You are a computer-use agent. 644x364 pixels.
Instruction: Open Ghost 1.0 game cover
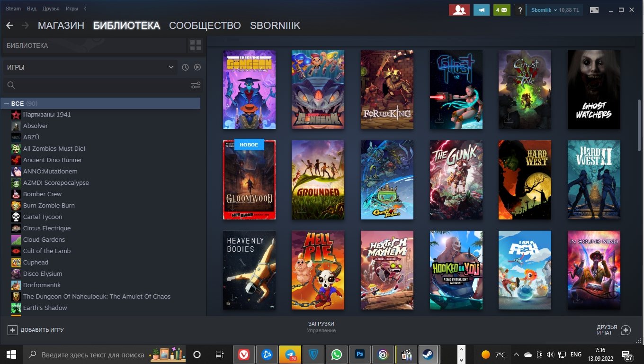pyautogui.click(x=456, y=90)
